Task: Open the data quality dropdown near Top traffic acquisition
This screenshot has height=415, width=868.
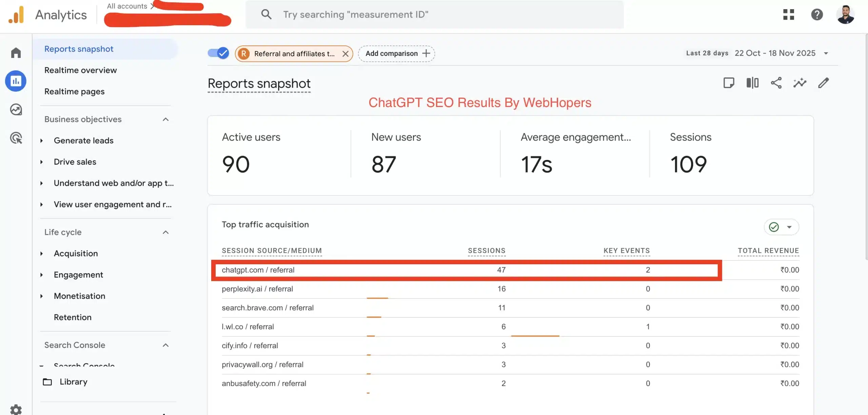Action: (x=790, y=227)
